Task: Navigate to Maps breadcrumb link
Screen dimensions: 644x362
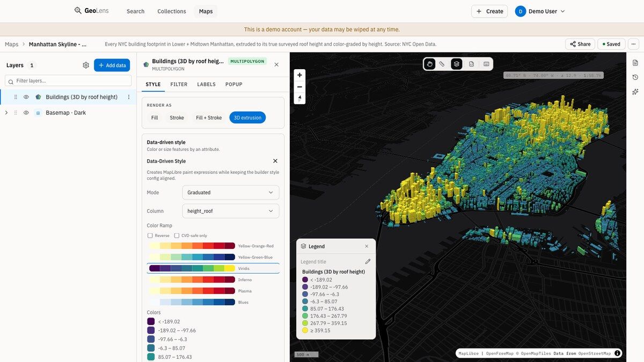Action: [11, 44]
